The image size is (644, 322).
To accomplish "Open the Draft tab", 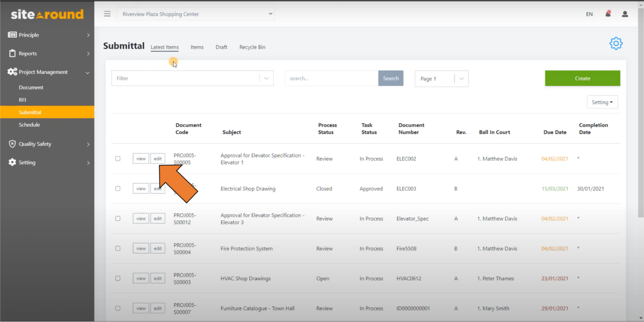I will 221,47.
